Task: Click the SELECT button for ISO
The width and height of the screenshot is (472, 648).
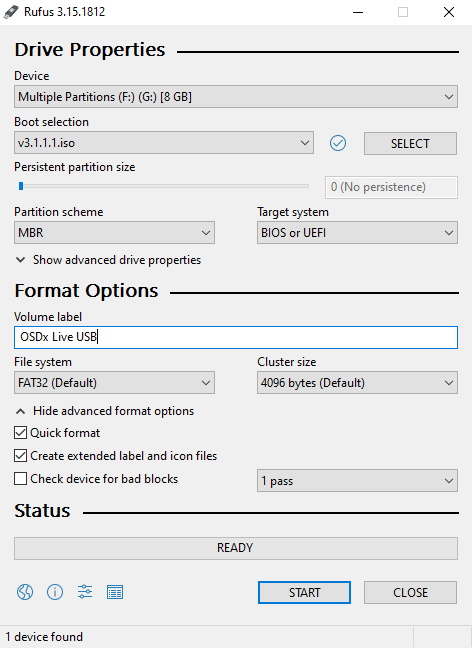Action: pos(410,143)
